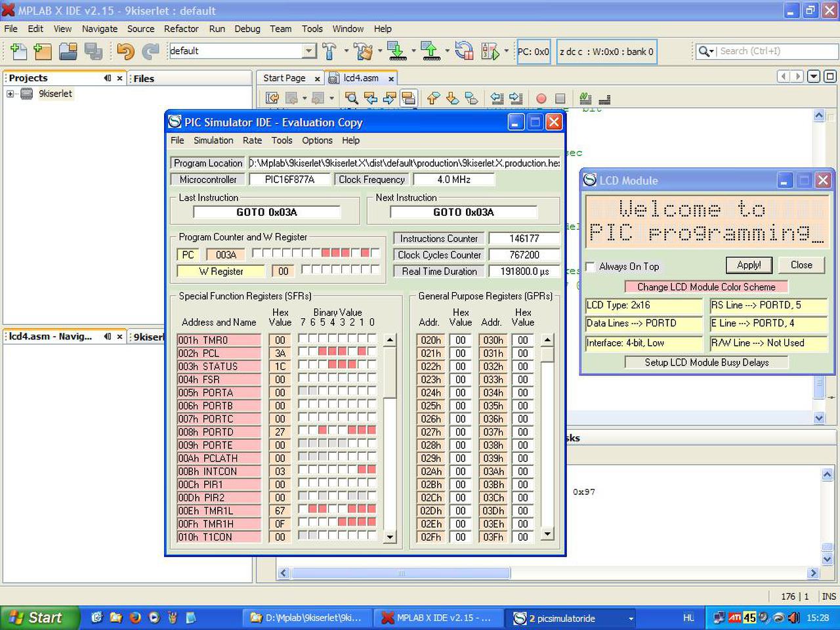Click the Next Bookmark icon in editor
Screen dimensions: 840x630
452,98
